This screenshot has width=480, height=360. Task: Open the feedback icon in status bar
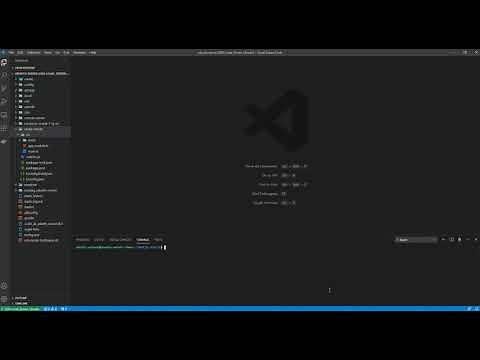pyautogui.click(x=469, y=309)
